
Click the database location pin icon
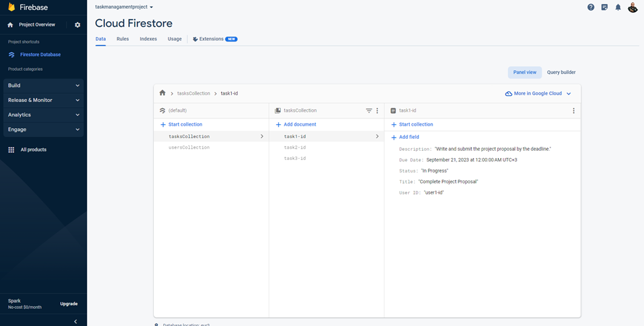[157, 325]
